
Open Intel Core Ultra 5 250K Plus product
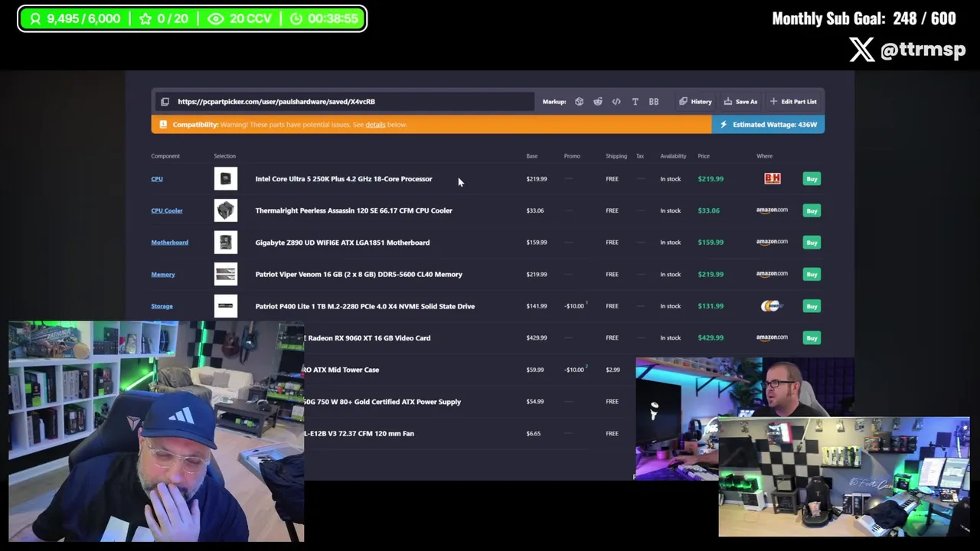coord(344,179)
